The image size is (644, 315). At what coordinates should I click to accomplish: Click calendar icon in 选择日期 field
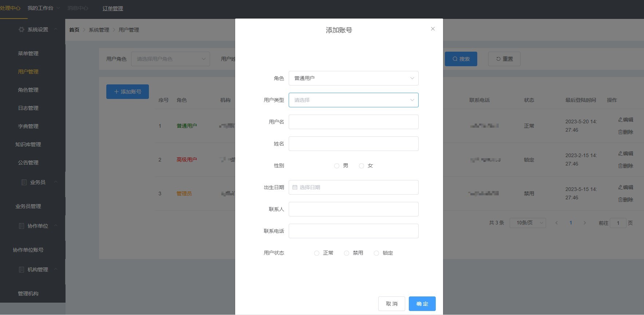(x=295, y=187)
